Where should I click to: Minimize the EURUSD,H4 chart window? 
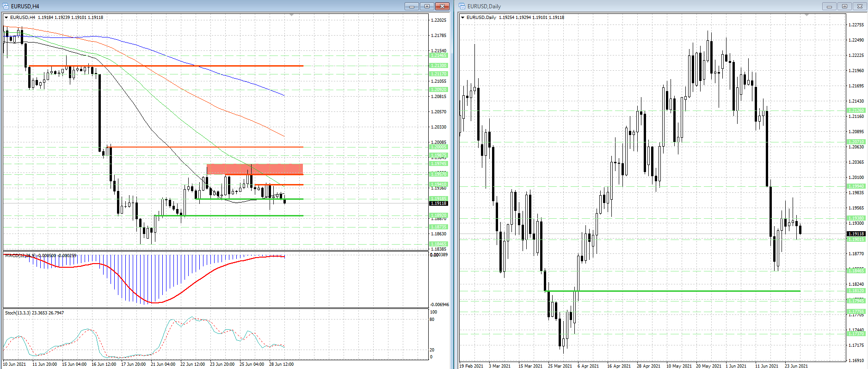[x=412, y=6]
